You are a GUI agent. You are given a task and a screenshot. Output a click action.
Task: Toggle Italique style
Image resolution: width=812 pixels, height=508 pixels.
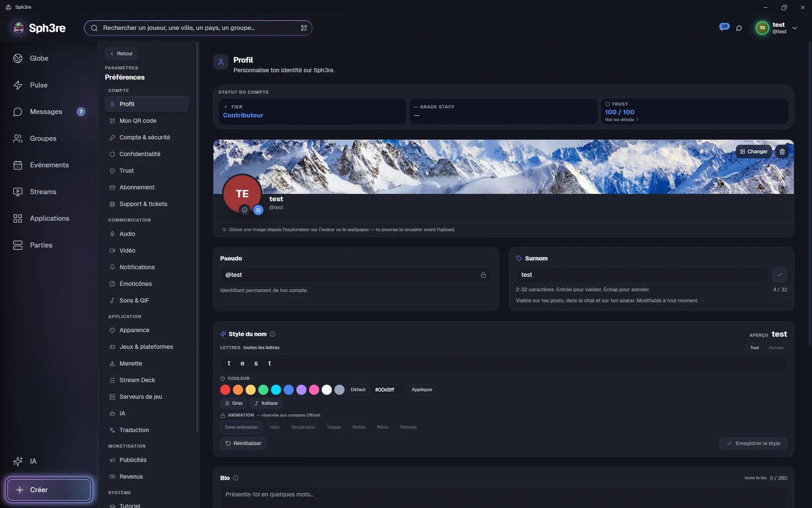click(x=266, y=403)
